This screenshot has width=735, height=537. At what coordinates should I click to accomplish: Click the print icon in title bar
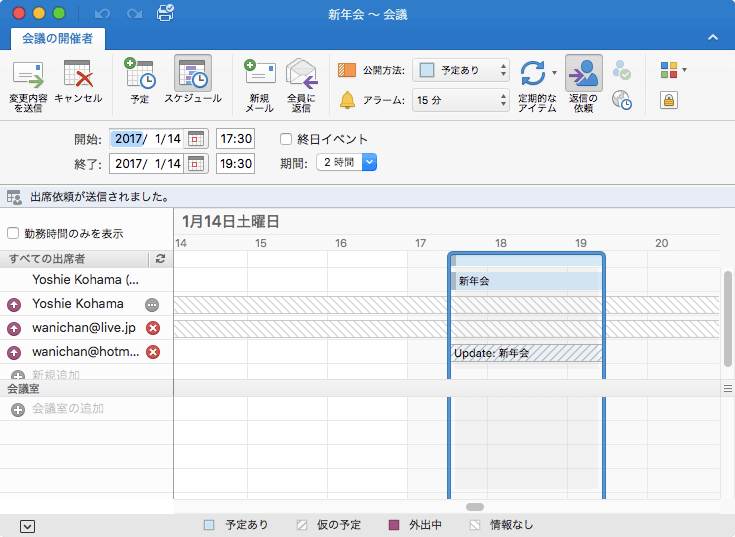click(165, 13)
